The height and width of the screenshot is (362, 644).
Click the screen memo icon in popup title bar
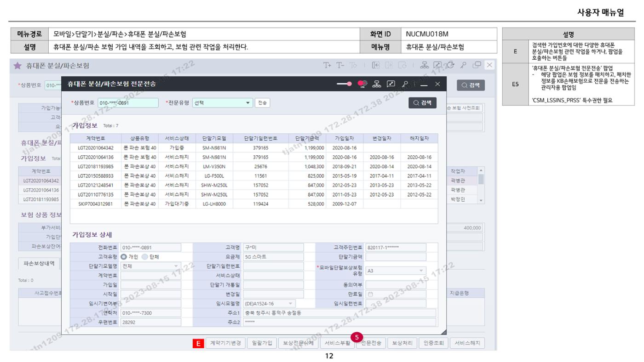click(390, 84)
